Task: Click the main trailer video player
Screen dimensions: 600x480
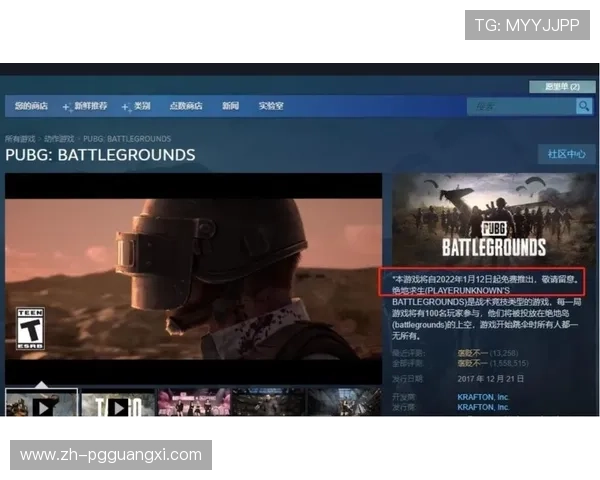Action: tap(193, 279)
